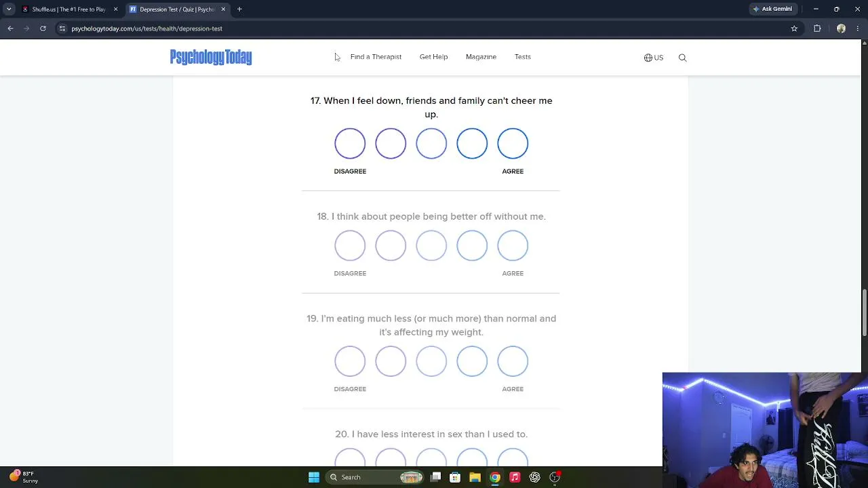Image resolution: width=868 pixels, height=488 pixels.
Task: Open the Get Help menu
Action: pyautogui.click(x=433, y=57)
